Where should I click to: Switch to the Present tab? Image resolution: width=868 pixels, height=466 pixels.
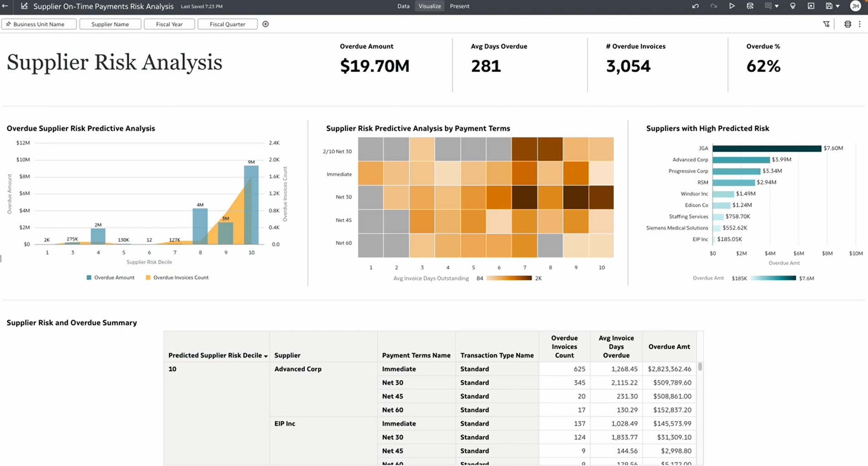459,6
